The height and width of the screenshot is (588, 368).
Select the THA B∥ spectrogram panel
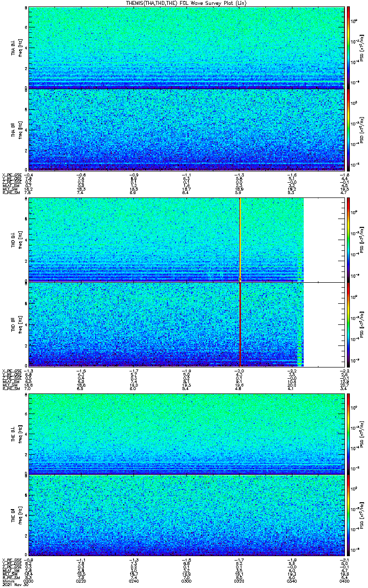[x=186, y=130]
